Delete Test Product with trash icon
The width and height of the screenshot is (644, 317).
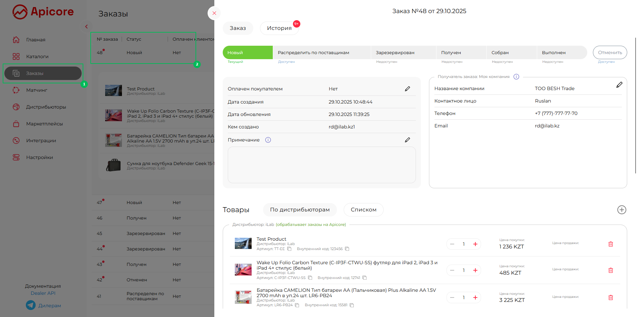(610, 244)
